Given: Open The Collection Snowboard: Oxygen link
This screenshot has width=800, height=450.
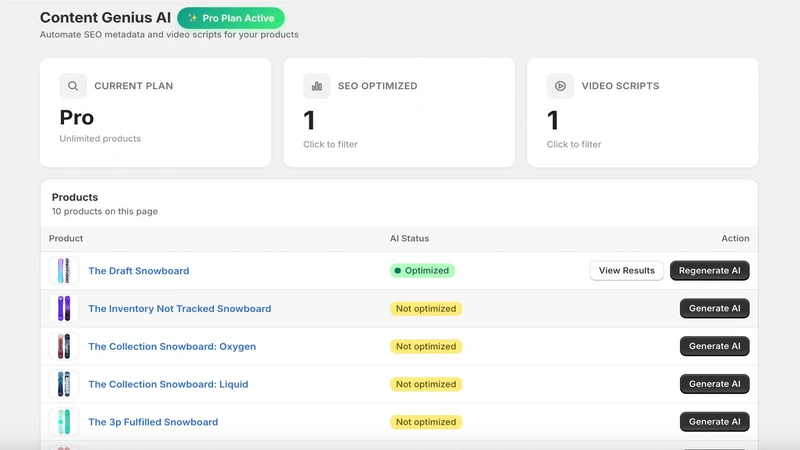Looking at the screenshot, I should click(x=172, y=346).
